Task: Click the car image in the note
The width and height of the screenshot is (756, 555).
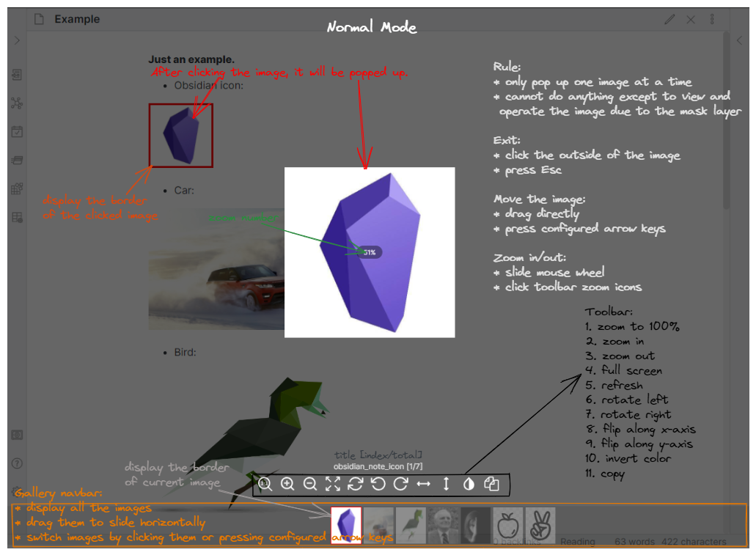Action: tap(216, 269)
